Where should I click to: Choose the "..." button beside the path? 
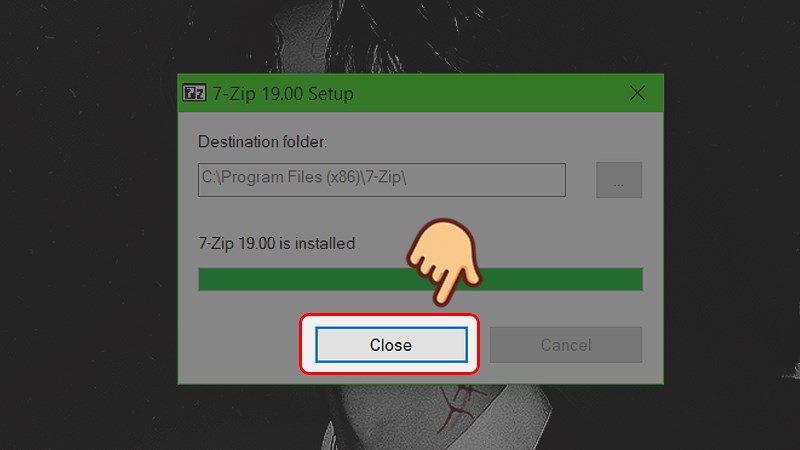(619, 180)
